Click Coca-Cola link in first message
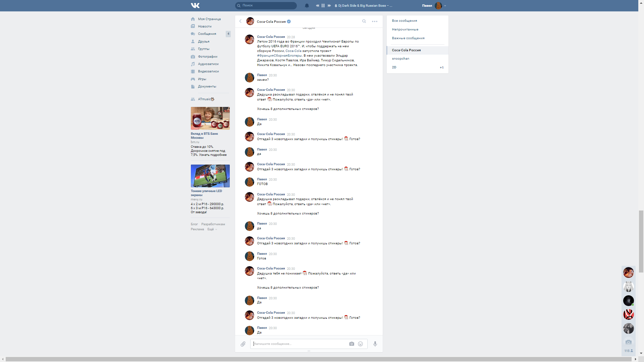The height and width of the screenshot is (362, 644). [x=293, y=51]
